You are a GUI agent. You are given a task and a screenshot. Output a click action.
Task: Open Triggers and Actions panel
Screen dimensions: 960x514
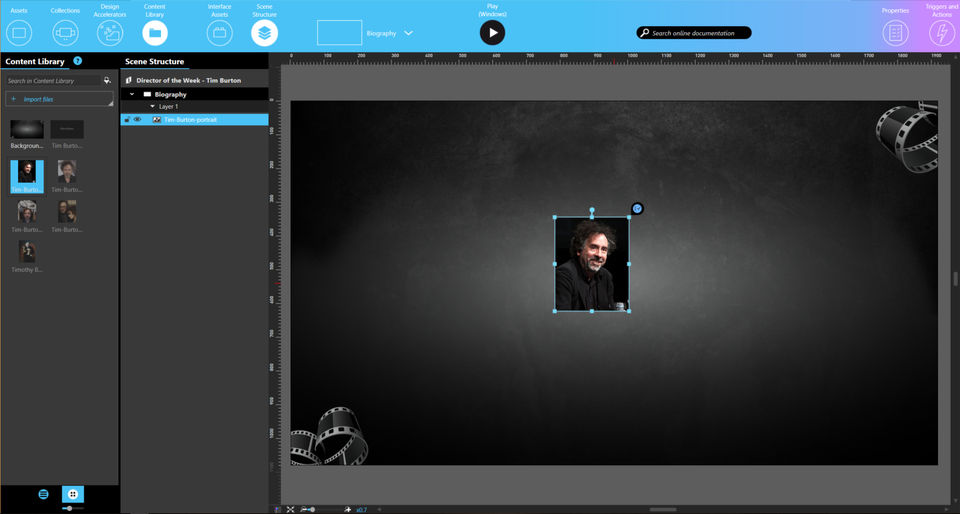(942, 33)
